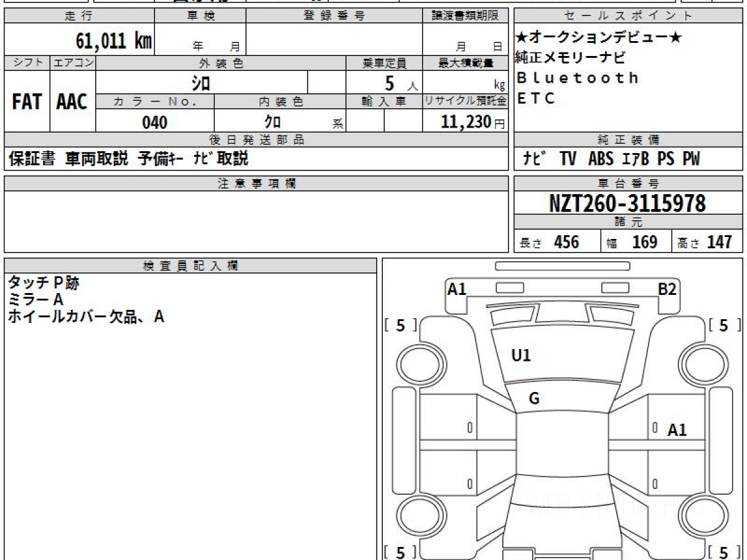The image size is (747, 560).
Task: Select PW in equipment row
Action: coord(691,159)
